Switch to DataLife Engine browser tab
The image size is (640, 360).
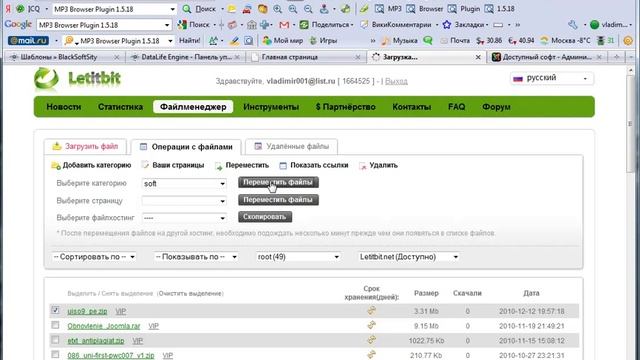coord(185,57)
